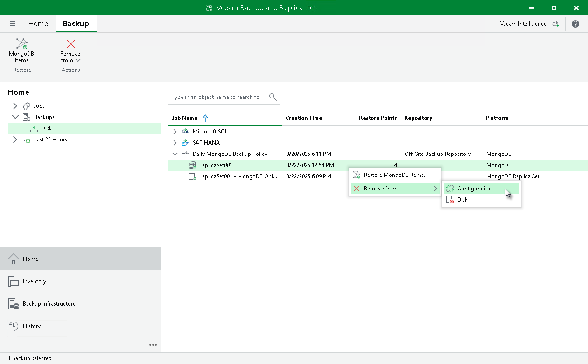588x364 pixels.
Task: Expand the Microsoft SQL job node
Action: click(175, 131)
